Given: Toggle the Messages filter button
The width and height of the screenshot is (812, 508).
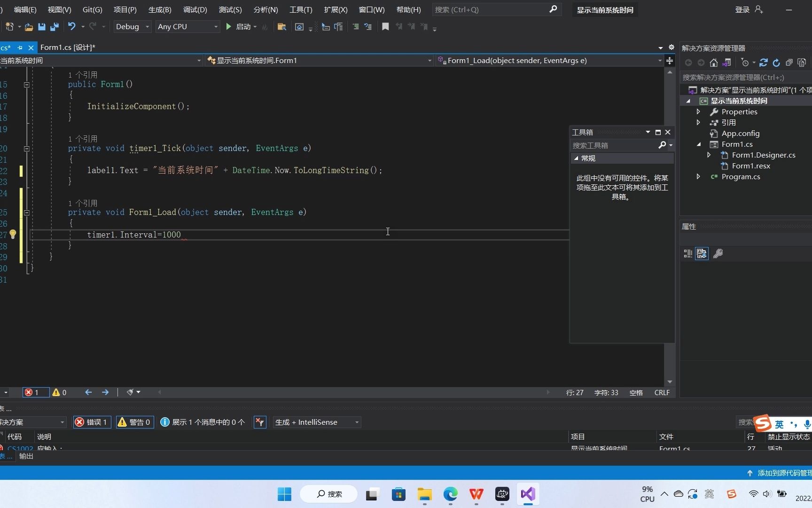Looking at the screenshot, I should click(203, 422).
